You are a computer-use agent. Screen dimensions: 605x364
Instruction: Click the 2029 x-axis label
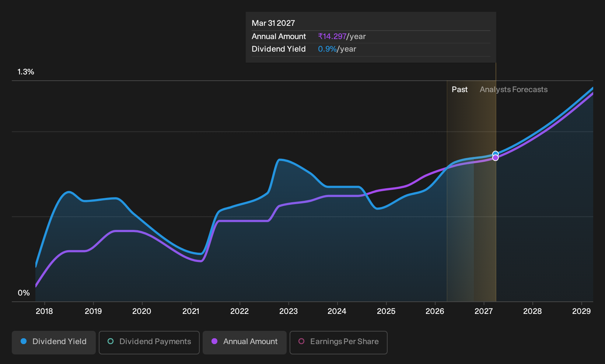click(581, 311)
